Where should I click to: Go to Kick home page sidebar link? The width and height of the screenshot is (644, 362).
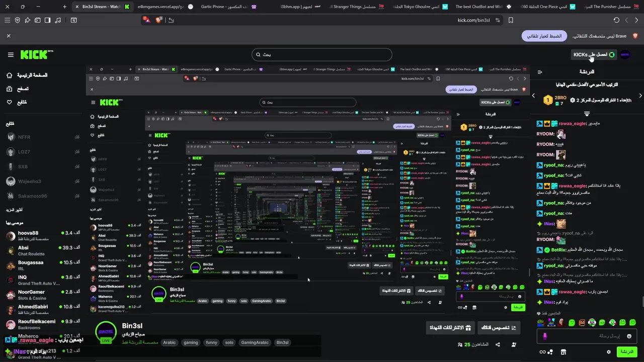27,75
